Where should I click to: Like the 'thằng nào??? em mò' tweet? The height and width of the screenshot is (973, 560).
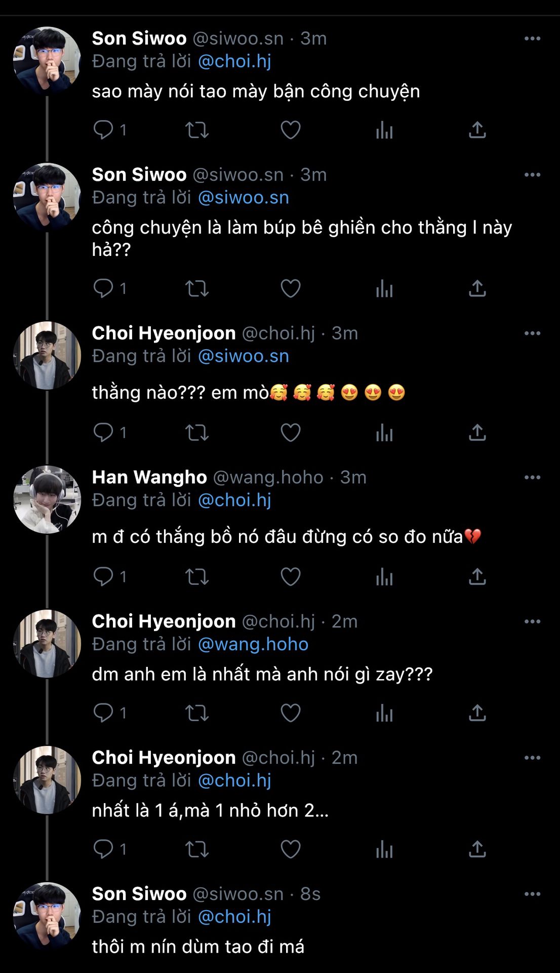pyautogui.click(x=291, y=432)
